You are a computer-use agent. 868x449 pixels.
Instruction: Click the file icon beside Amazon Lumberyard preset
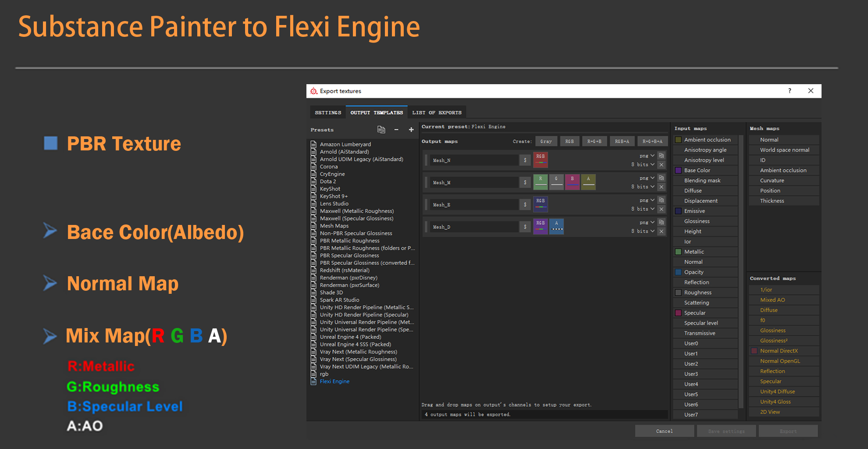313,144
